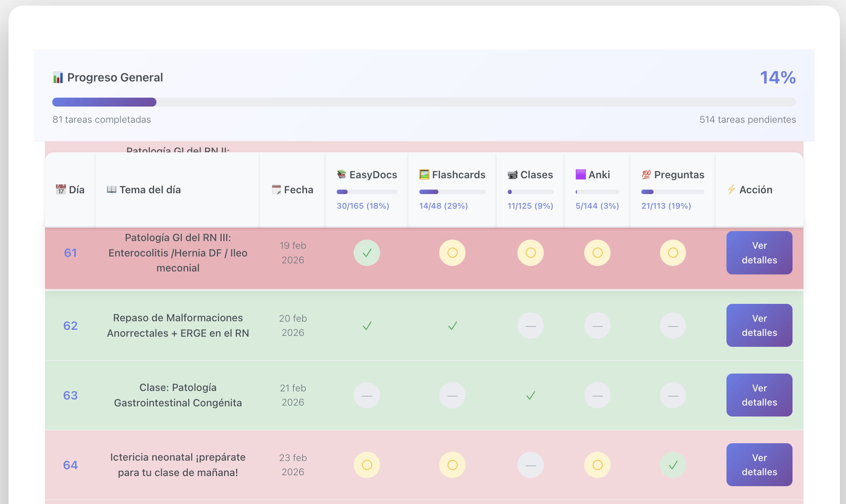Click the EasyDocs books icon in header
846x504 pixels.
pyautogui.click(x=342, y=175)
